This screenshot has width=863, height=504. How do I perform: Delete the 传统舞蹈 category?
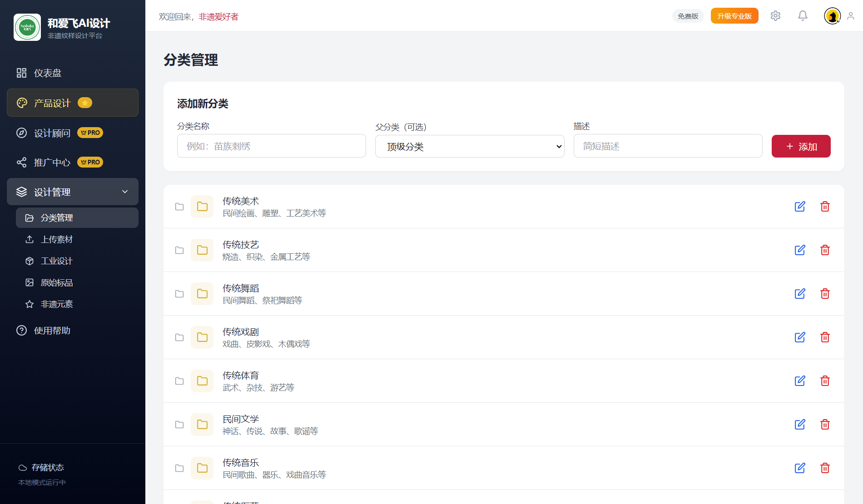[x=825, y=294]
